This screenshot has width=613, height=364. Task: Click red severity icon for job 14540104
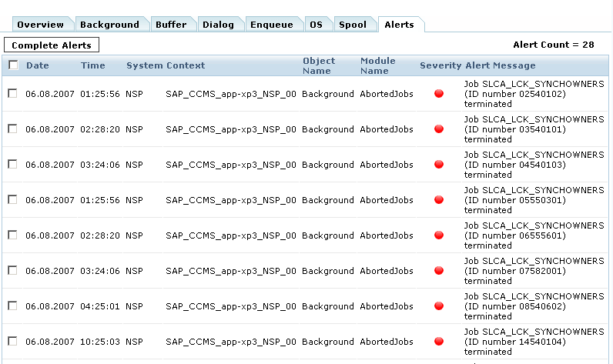tap(439, 342)
